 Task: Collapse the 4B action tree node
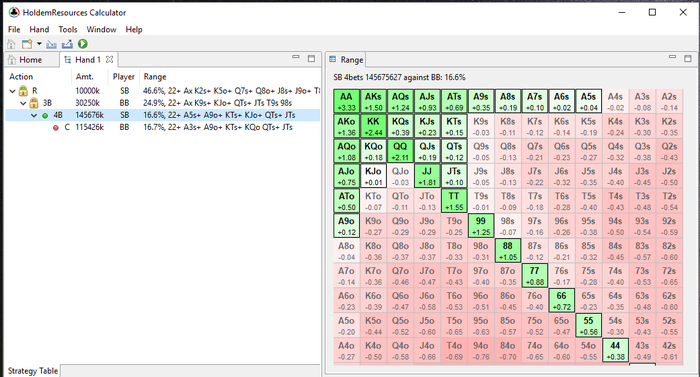point(33,115)
